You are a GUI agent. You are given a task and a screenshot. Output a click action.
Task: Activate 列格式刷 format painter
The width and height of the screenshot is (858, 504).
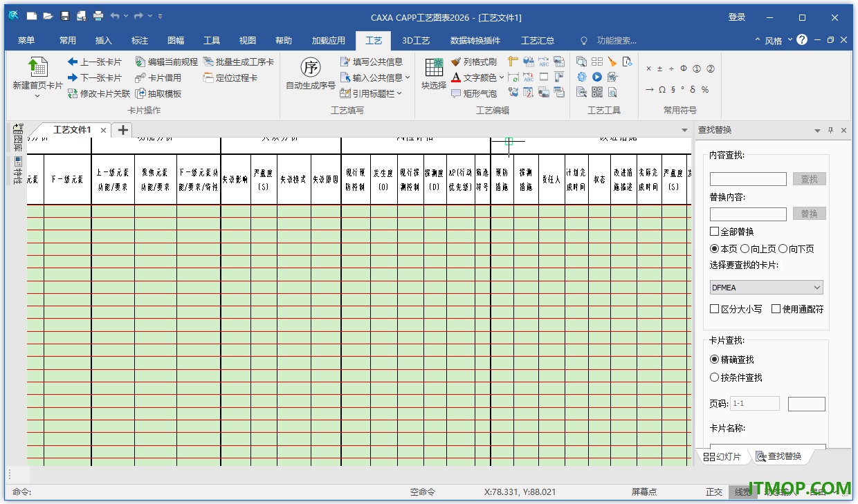[474, 62]
